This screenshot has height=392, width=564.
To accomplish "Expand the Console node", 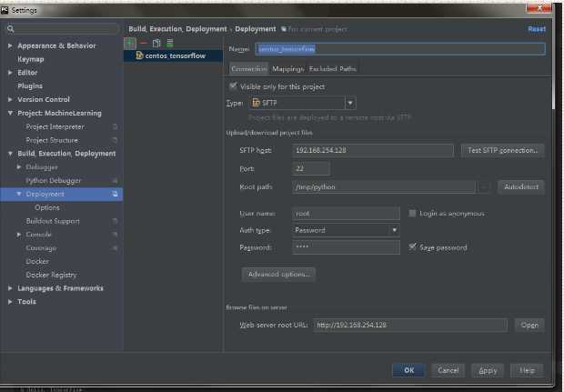I will pyautogui.click(x=19, y=235).
